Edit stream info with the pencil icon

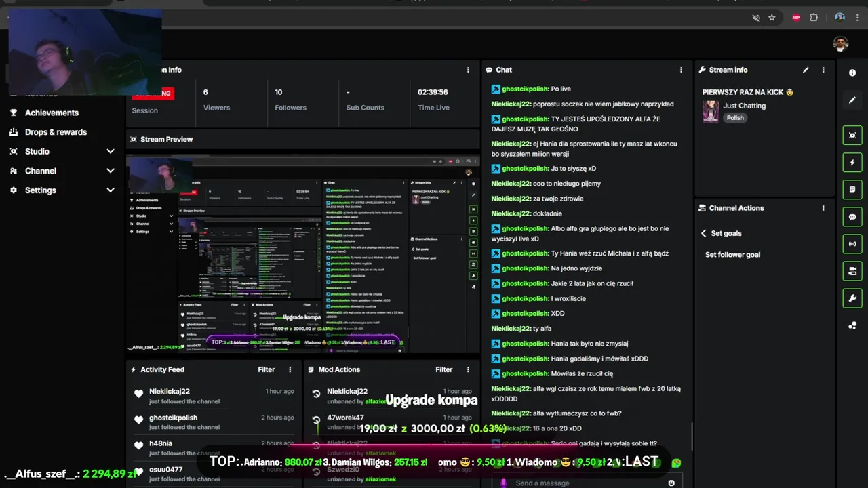[806, 70]
